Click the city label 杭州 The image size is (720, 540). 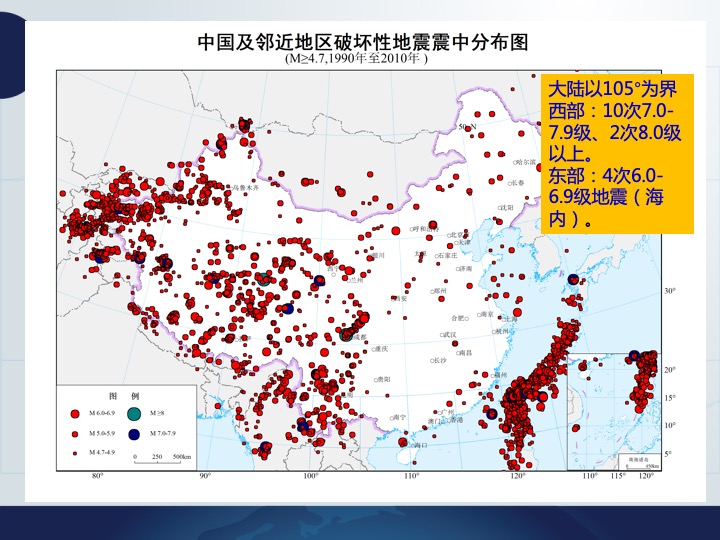(502, 331)
